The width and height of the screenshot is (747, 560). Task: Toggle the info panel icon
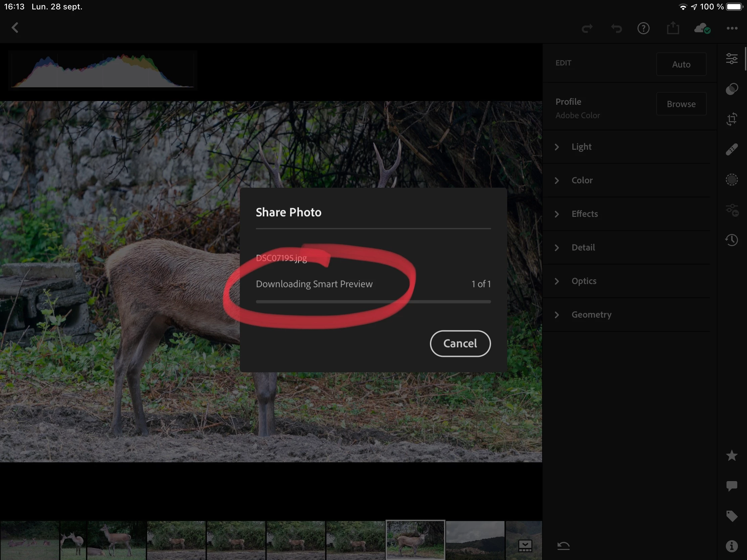pos(732,546)
